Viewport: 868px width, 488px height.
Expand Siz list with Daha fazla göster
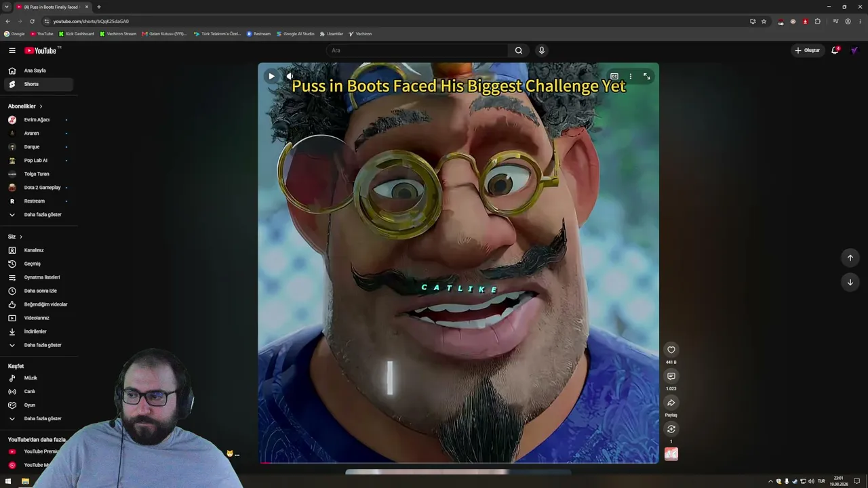tap(39, 345)
